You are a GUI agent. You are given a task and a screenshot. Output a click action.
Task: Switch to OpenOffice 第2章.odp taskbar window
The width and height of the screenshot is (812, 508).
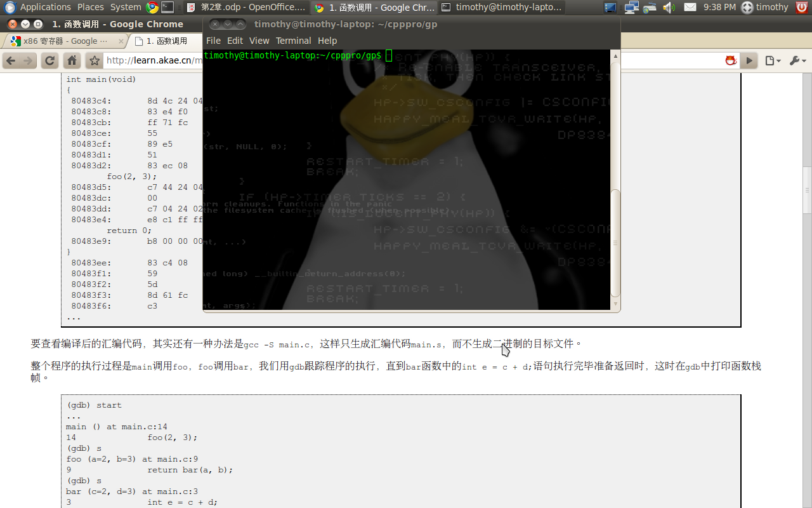tap(246, 8)
